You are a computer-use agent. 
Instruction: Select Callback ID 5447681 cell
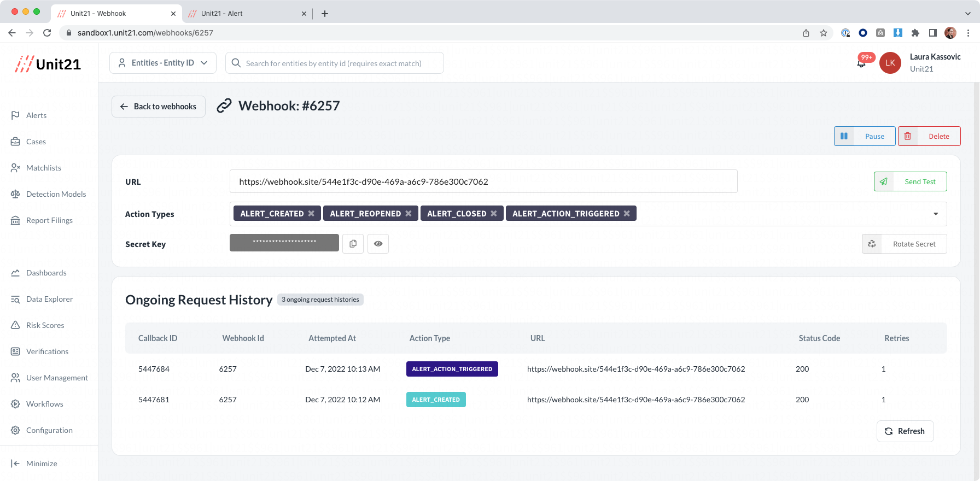point(154,400)
